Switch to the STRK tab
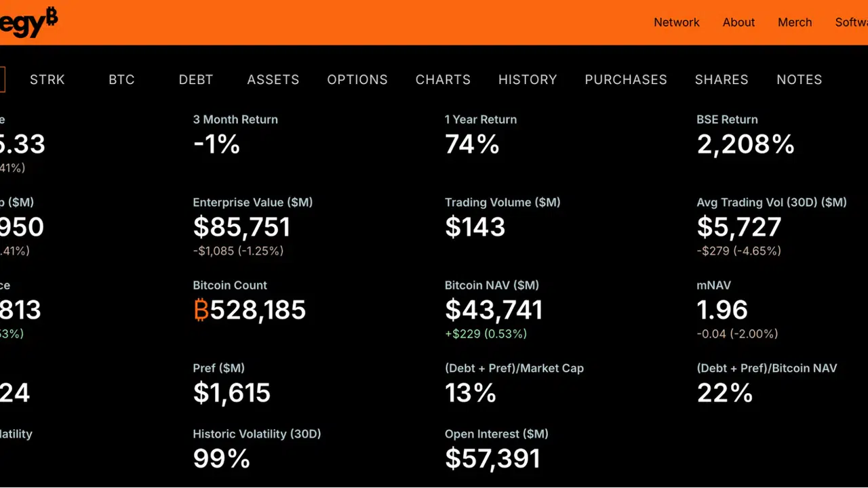Screen dimensions: 868x488 [47, 79]
